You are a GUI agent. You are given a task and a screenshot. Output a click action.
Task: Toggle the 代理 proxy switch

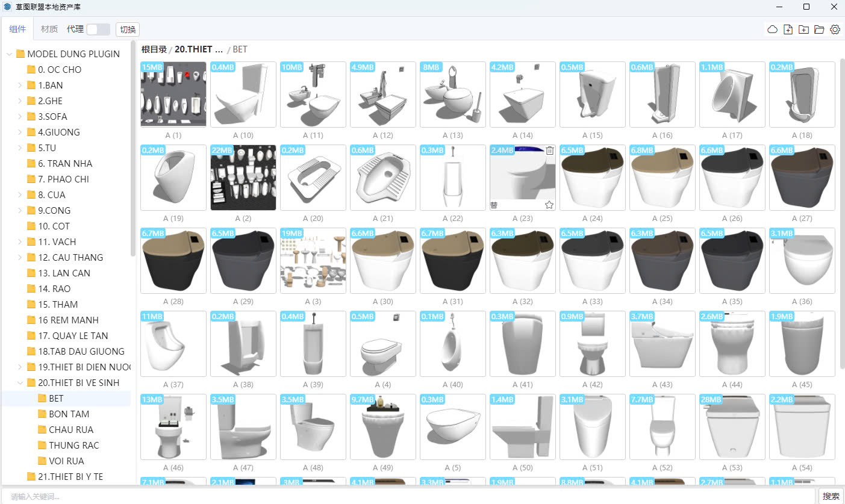98,30
